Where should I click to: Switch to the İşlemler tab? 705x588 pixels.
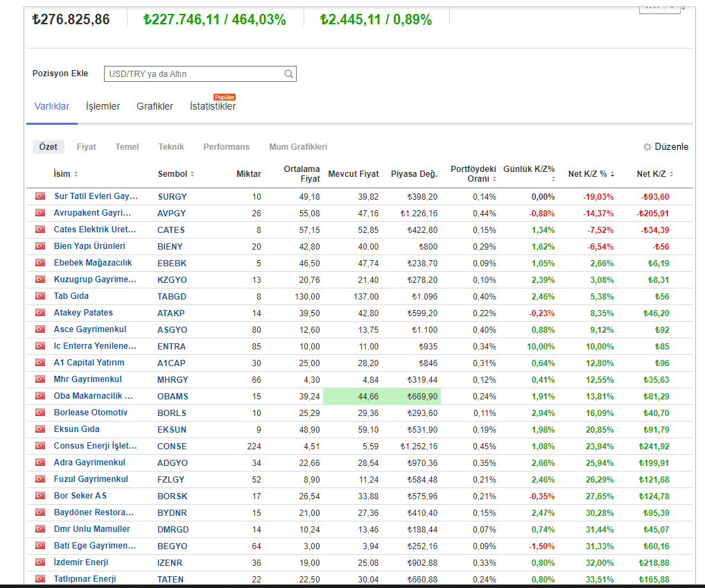[103, 107]
